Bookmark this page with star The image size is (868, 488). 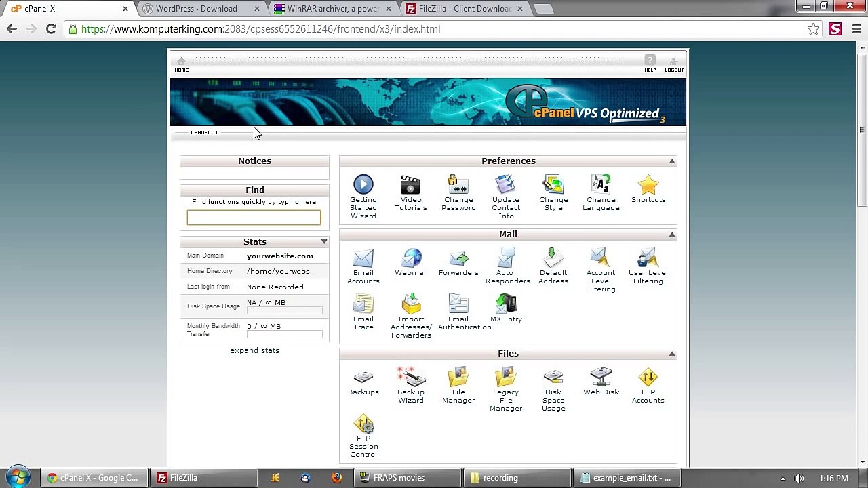(813, 29)
